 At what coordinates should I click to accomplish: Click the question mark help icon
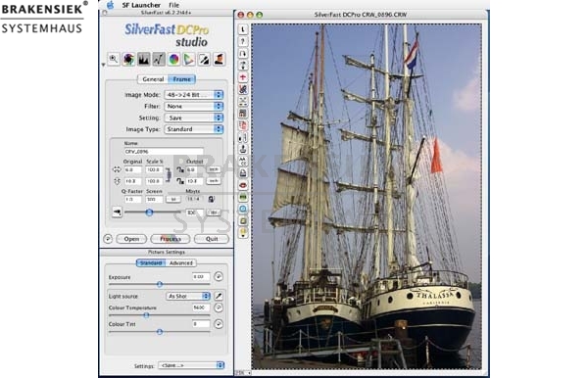click(243, 41)
